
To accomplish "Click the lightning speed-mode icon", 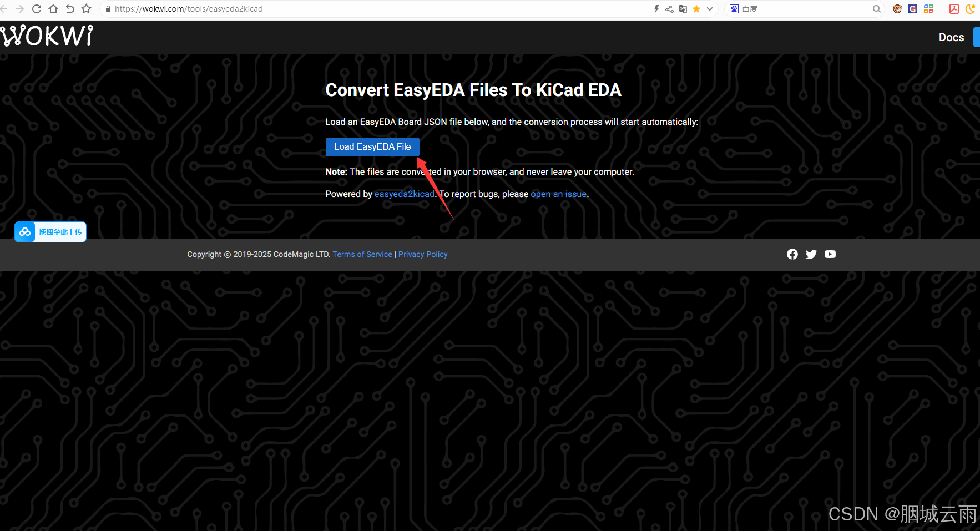I will point(656,9).
